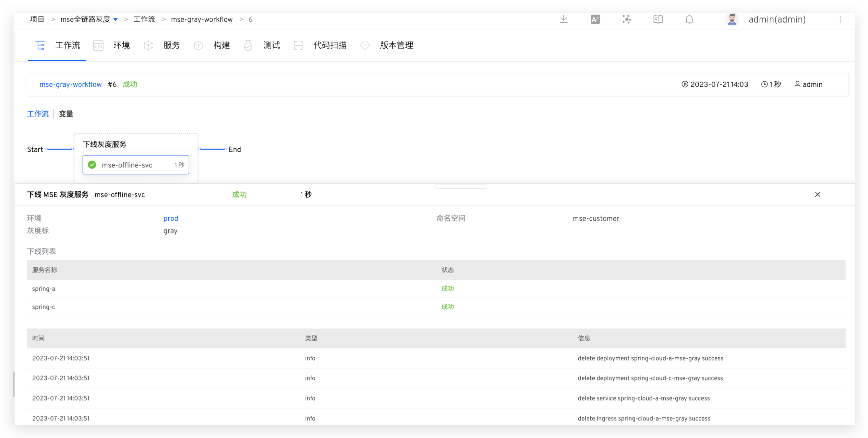This screenshot has height=438, width=868.
Task: Switch to the 环境 tab
Action: (x=121, y=45)
